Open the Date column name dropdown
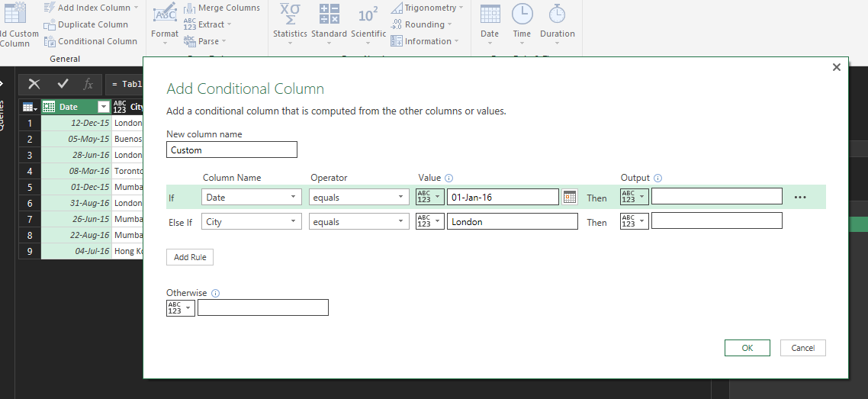The height and width of the screenshot is (399, 868). (251, 197)
